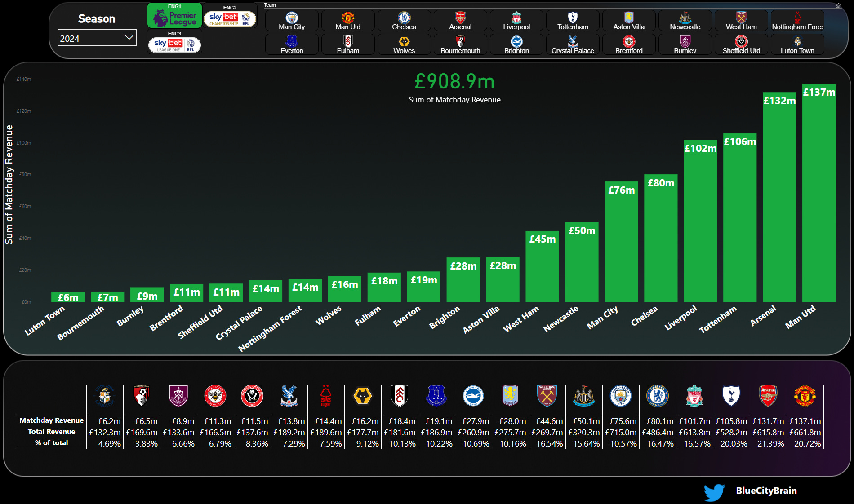The width and height of the screenshot is (854, 504).
Task: Pick Wolves in team slicer
Action: 404,44
